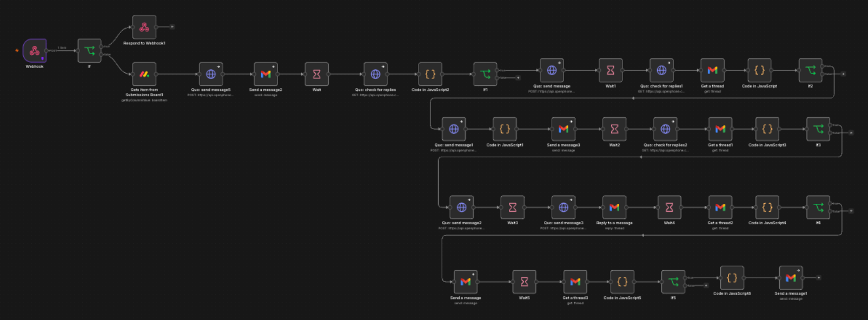Click the Send a message3 node

coord(564,129)
